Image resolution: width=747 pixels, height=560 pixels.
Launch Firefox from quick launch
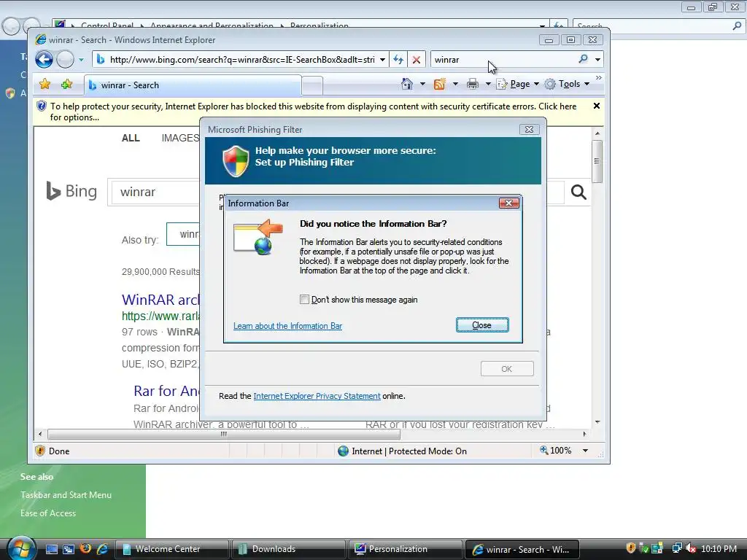tap(86, 548)
